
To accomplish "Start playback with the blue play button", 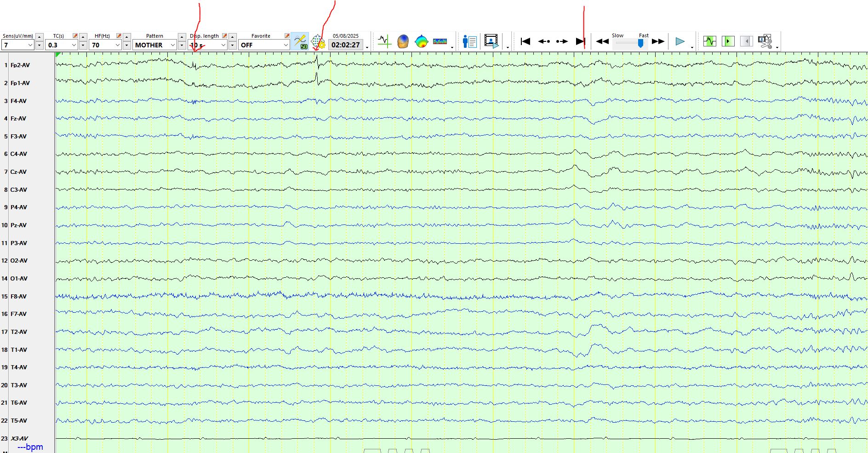I will (680, 41).
